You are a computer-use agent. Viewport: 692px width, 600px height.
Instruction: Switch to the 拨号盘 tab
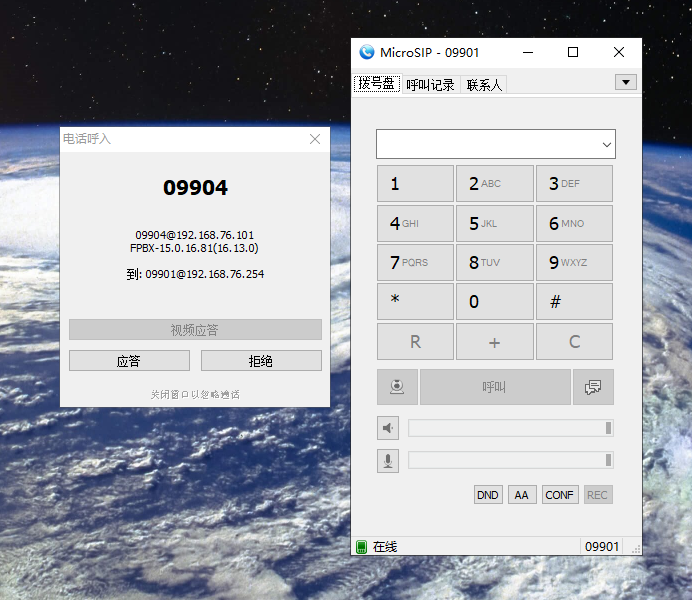[x=377, y=84]
